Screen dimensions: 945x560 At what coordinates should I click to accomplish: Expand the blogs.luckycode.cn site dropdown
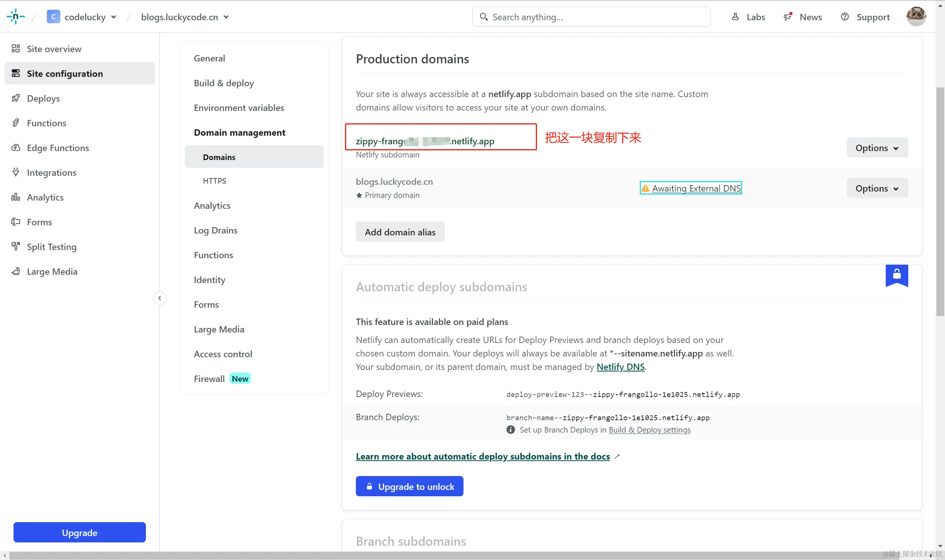(226, 17)
